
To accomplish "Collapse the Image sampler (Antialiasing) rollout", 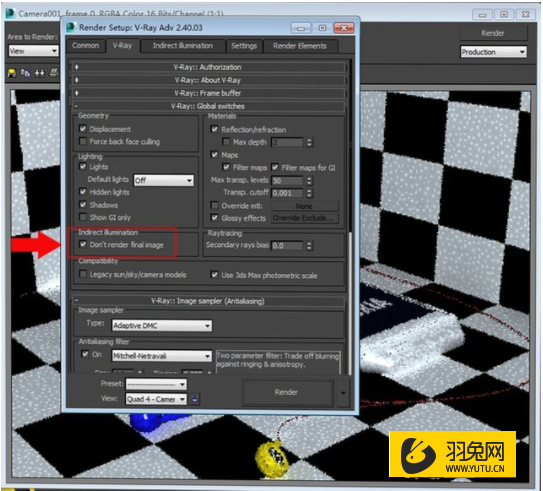I will (208, 301).
